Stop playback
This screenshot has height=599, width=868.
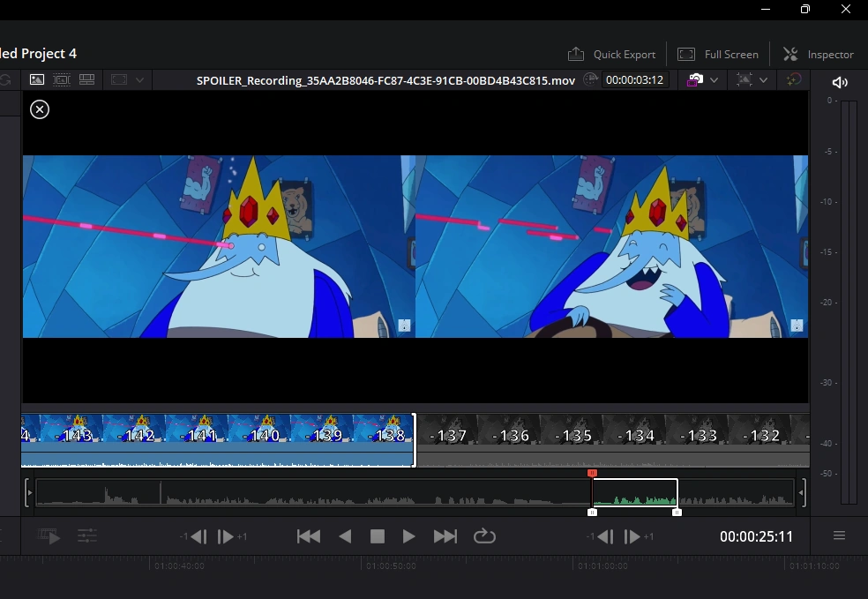coord(378,536)
